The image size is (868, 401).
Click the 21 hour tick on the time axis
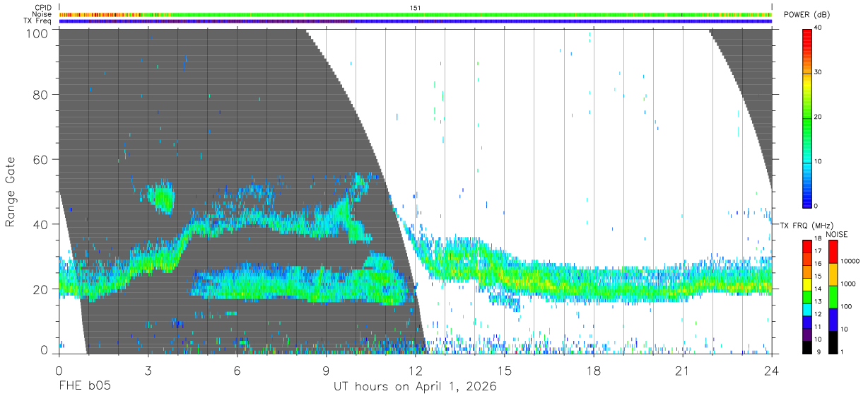[x=683, y=371]
